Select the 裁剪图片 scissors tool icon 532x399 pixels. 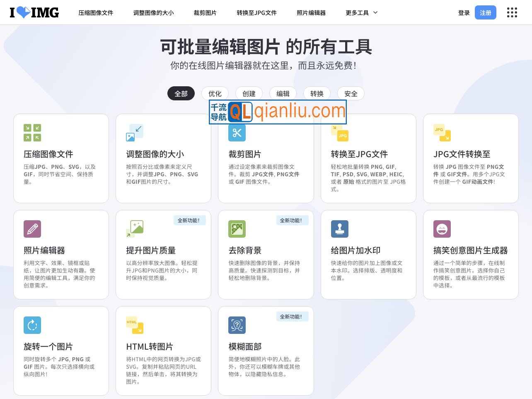point(237,133)
